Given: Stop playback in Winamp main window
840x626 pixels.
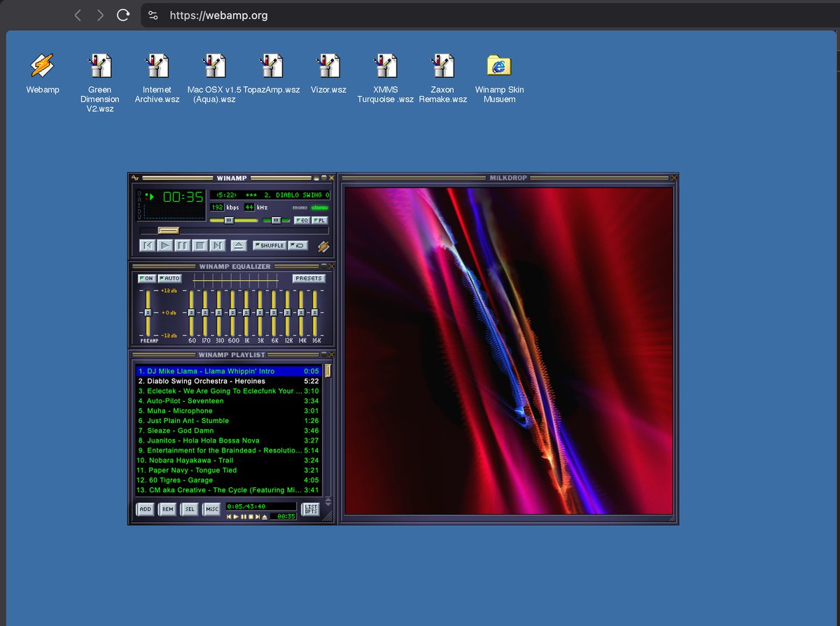Looking at the screenshot, I should click(x=199, y=246).
